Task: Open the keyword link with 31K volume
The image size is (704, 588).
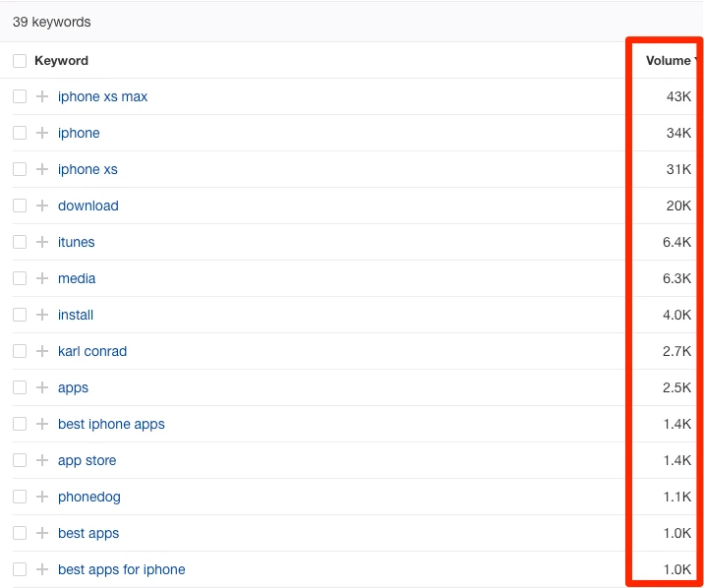Action: click(x=88, y=169)
